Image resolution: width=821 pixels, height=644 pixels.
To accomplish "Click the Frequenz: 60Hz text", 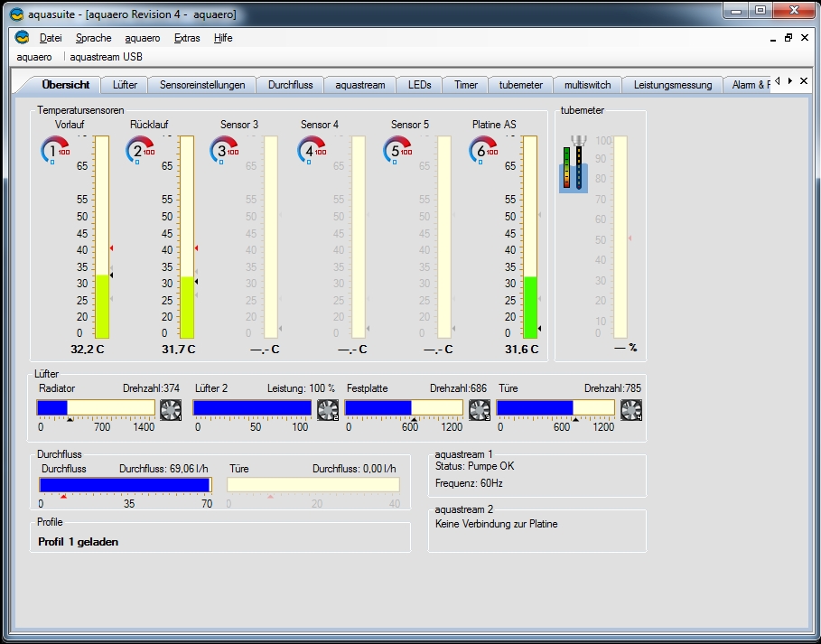I will click(469, 483).
